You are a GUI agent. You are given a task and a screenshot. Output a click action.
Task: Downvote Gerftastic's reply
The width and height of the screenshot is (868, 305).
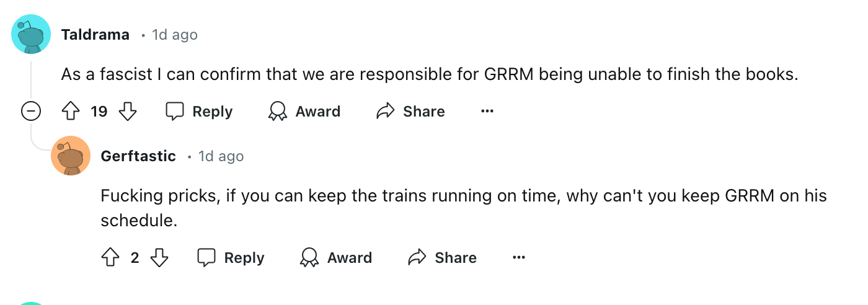coord(159,258)
